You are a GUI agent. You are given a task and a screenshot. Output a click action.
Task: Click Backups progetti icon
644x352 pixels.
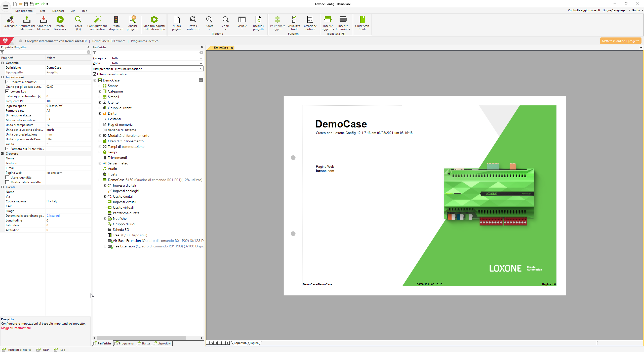pyautogui.click(x=258, y=20)
